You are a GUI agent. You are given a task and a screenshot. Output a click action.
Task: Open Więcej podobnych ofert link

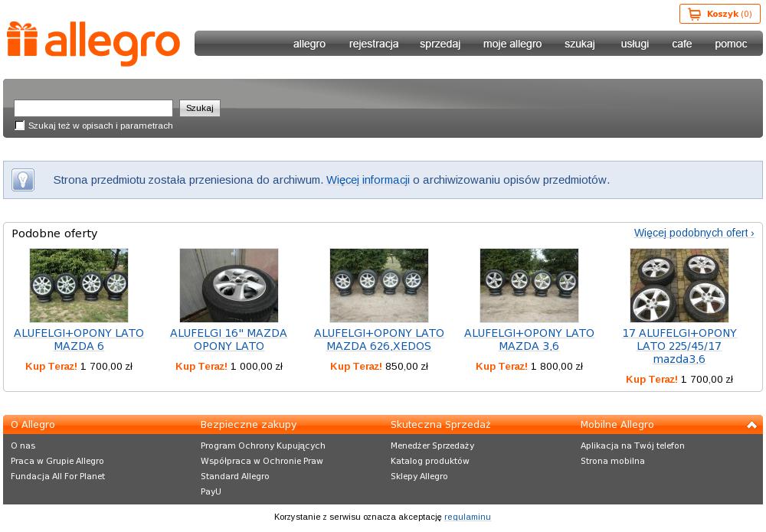694,233
